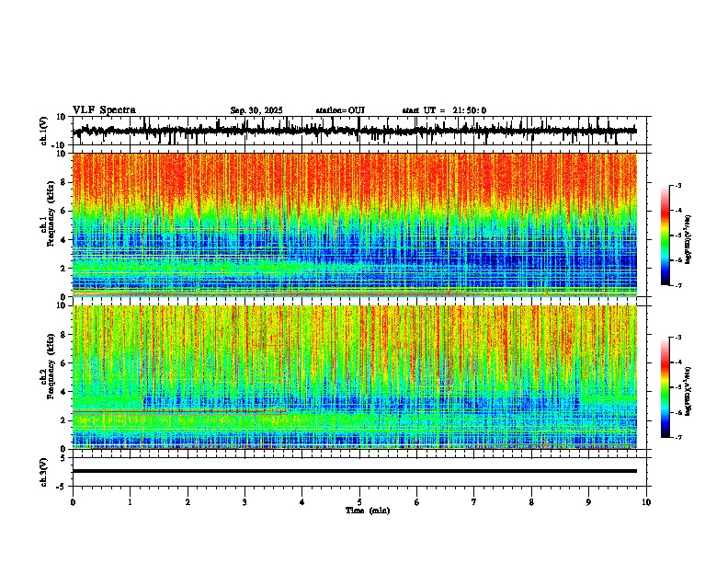The width and height of the screenshot is (728, 563).
Task: Click the ch.3 flat black voltage trace
Action: click(x=355, y=471)
